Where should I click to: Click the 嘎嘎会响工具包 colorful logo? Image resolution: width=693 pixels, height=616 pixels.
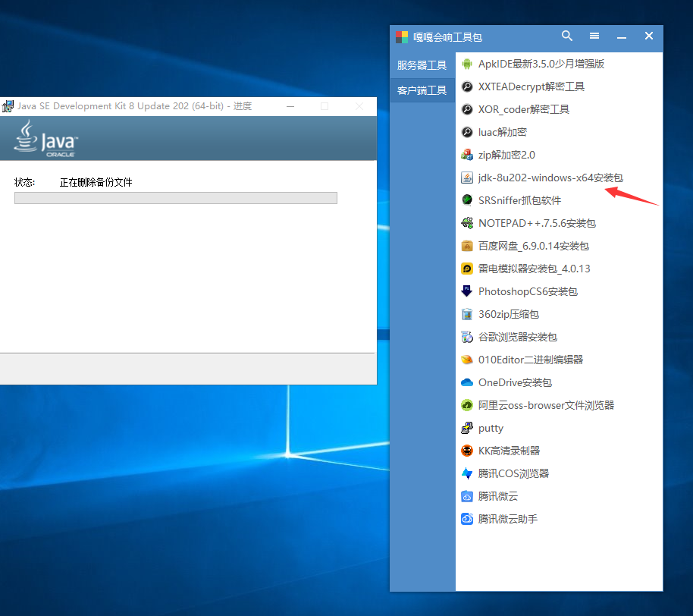[402, 37]
